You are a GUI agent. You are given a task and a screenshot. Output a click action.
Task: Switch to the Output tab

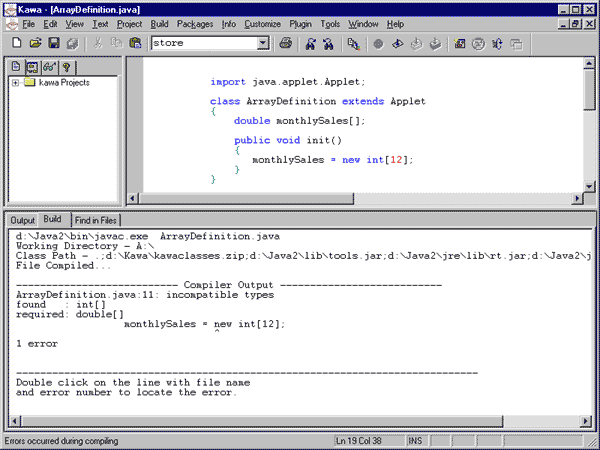[x=23, y=220]
